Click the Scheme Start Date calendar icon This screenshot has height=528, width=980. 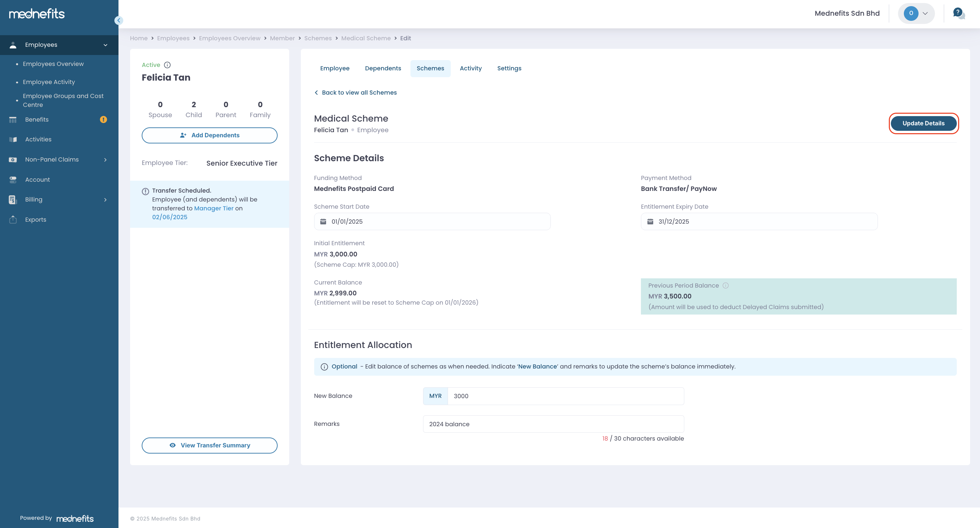point(323,222)
